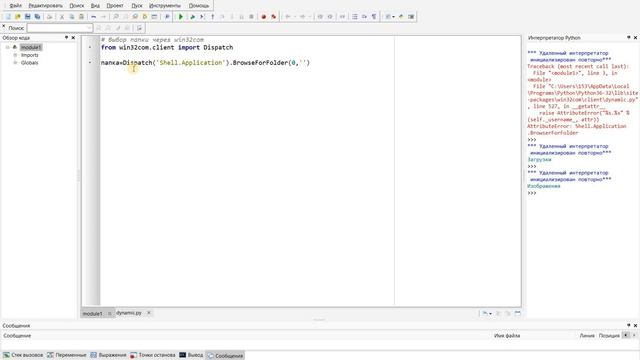640x360 pixels.
Task: Open the Стек вызовов tab
Action: pos(23,355)
